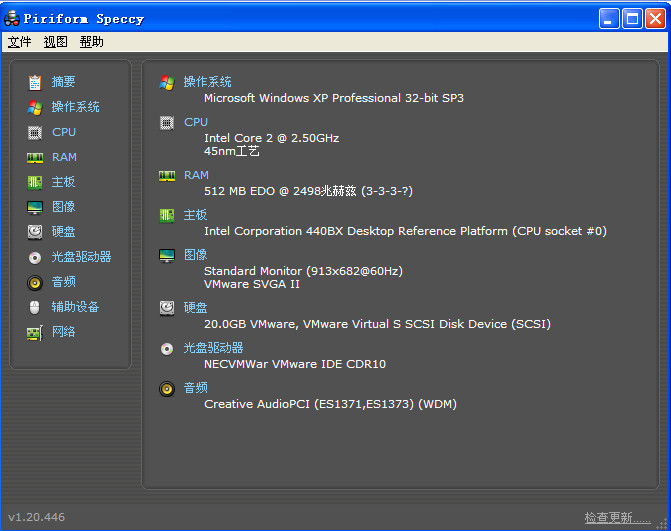Open the 文件 menu
Screen dimensions: 671x531
[x=20, y=42]
